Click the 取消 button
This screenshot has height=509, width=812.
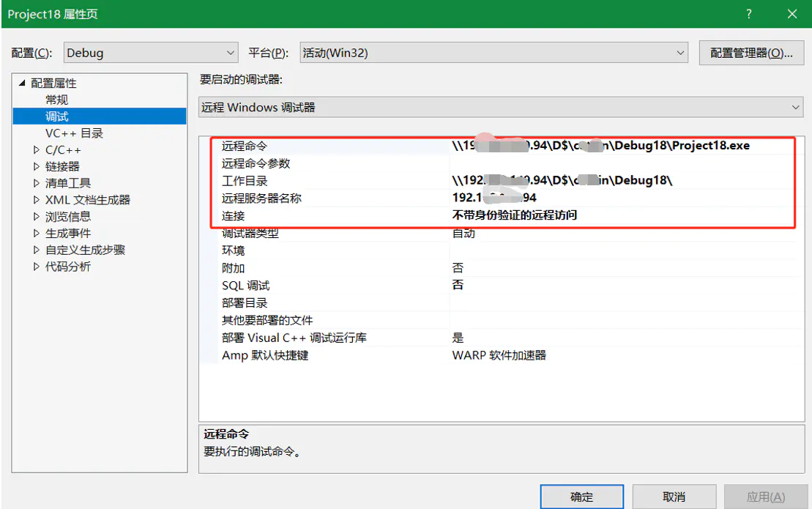674,497
